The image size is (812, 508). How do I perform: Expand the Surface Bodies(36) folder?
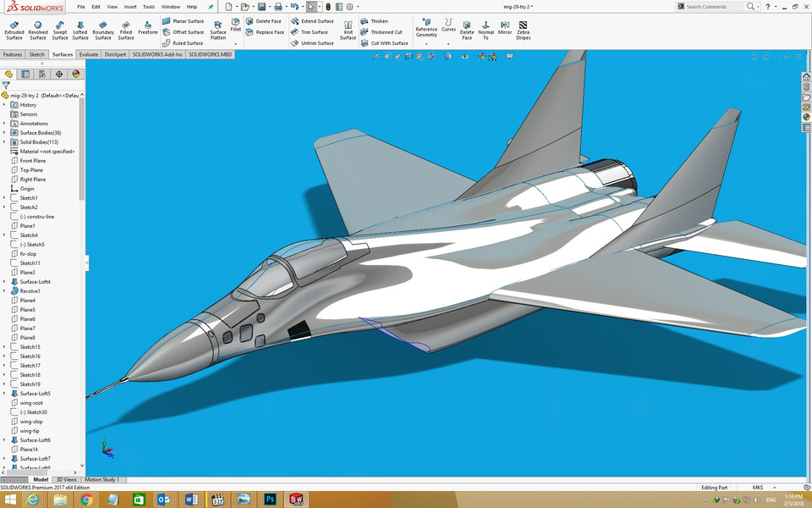tap(4, 133)
